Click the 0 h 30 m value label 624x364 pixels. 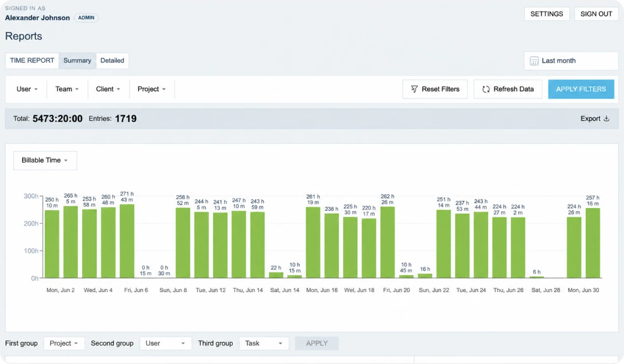pyautogui.click(x=164, y=271)
